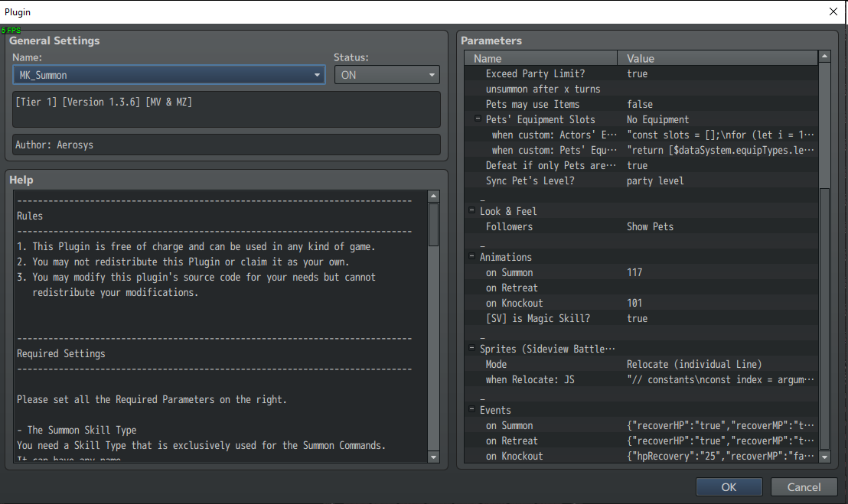The height and width of the screenshot is (504, 848).
Task: Click the Show Pets value
Action: [650, 226]
